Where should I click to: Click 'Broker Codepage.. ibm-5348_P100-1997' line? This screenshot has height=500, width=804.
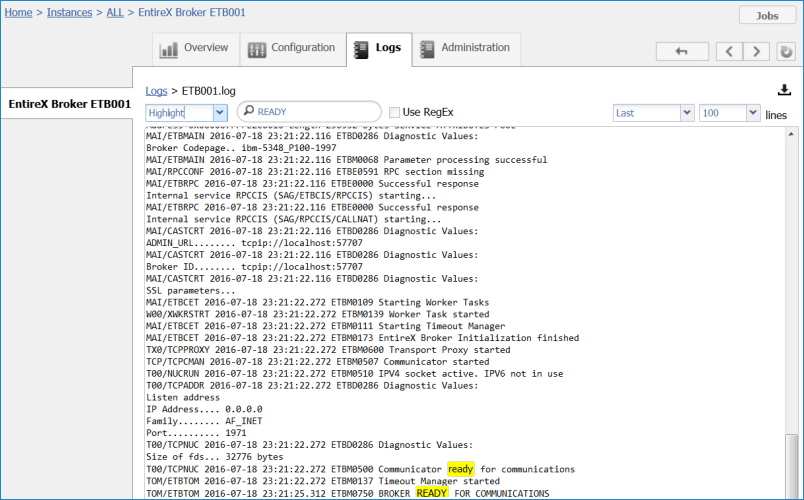point(241,148)
